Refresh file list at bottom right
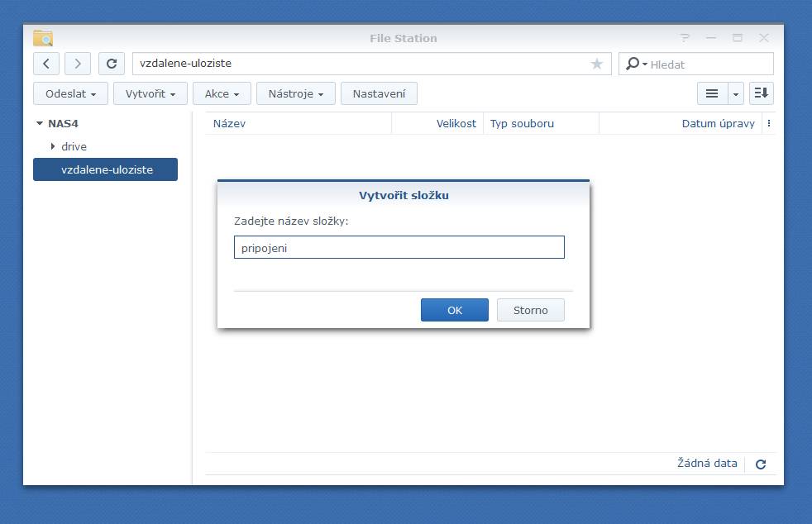 click(761, 464)
